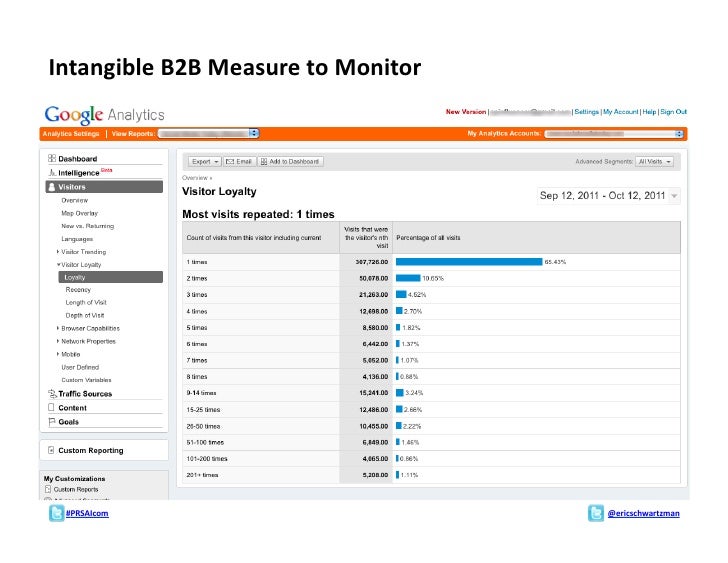Click the Traffic Sources icon
728x563 pixels.
(52, 394)
